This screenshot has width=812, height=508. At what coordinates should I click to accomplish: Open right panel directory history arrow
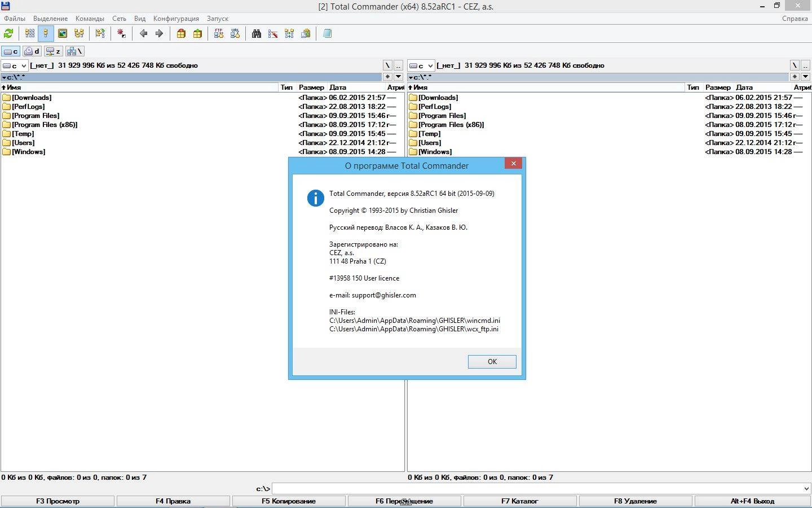tap(805, 77)
